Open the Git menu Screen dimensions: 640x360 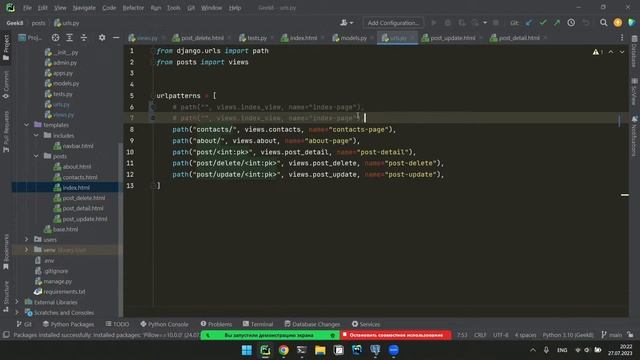[x=191, y=8]
